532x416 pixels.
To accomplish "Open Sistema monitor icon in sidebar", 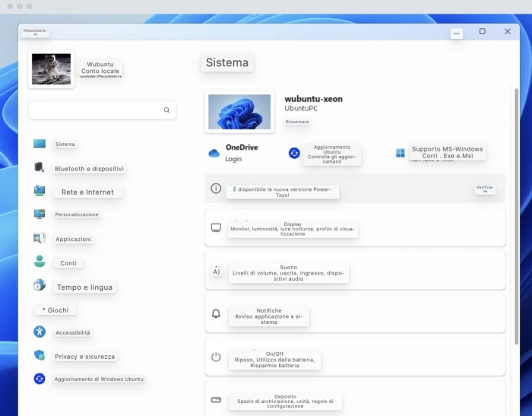I will [x=40, y=144].
